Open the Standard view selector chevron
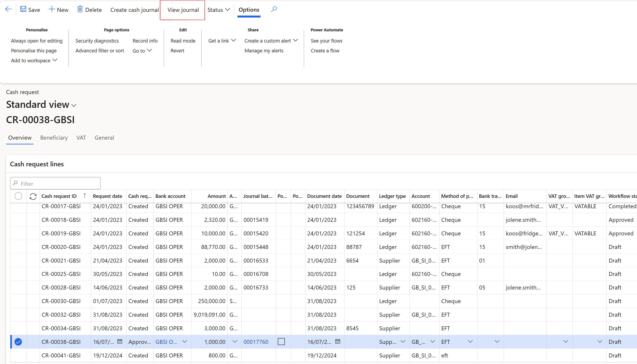 (74, 105)
